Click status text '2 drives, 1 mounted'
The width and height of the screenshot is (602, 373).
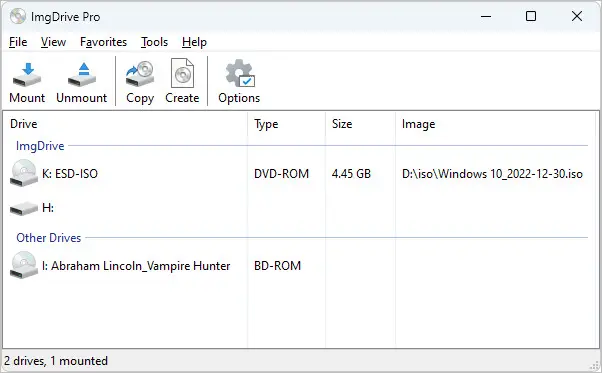click(x=56, y=361)
